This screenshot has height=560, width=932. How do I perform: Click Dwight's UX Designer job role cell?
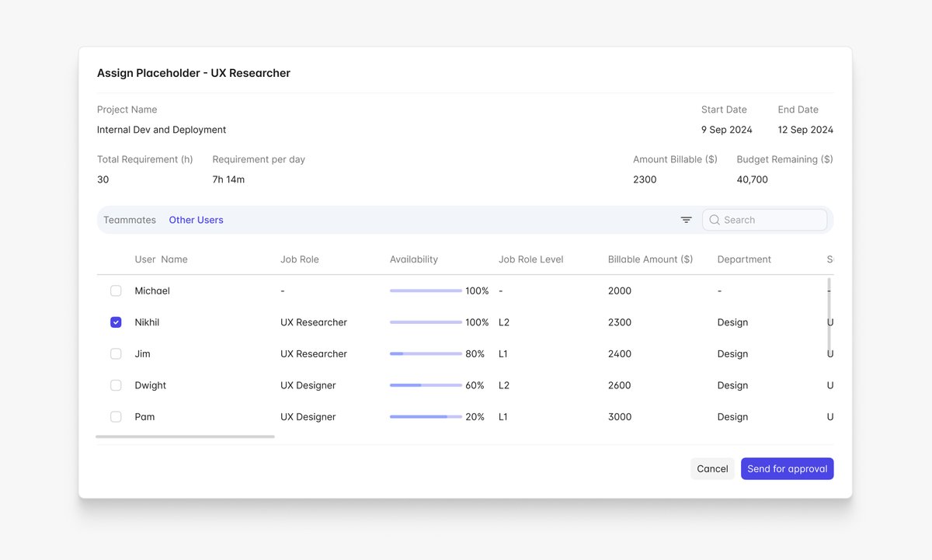[308, 385]
